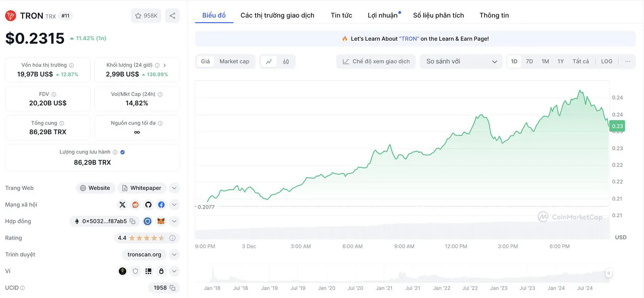Click the Jan '21 point on the history timeline

[384, 288]
